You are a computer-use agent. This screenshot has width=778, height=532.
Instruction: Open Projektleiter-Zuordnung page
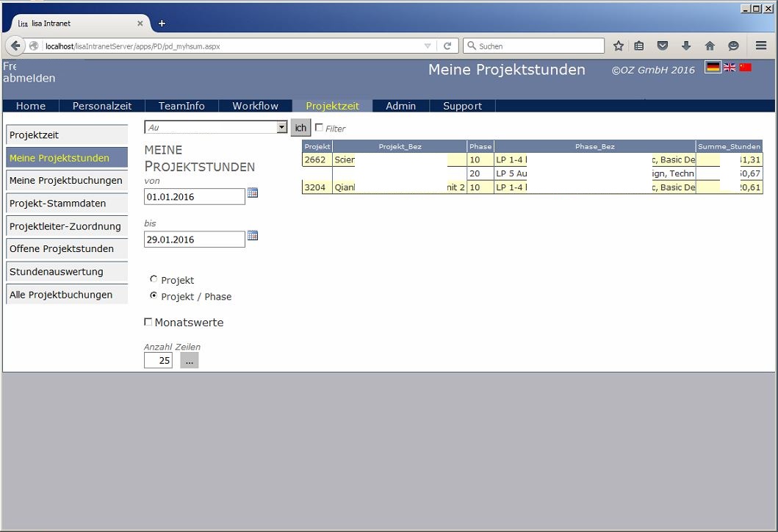coord(67,226)
